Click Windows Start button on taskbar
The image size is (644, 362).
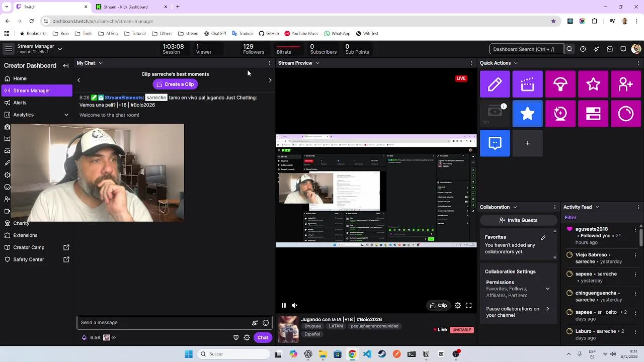[x=189, y=354]
